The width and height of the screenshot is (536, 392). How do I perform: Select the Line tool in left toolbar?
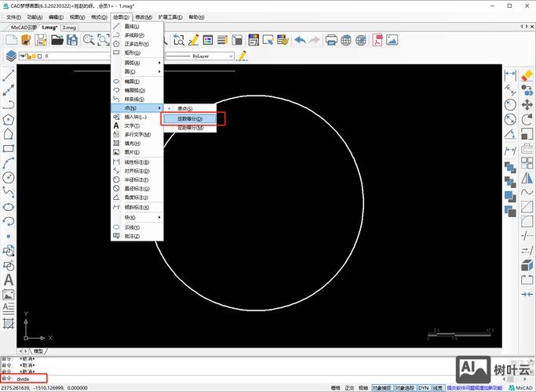(9, 75)
